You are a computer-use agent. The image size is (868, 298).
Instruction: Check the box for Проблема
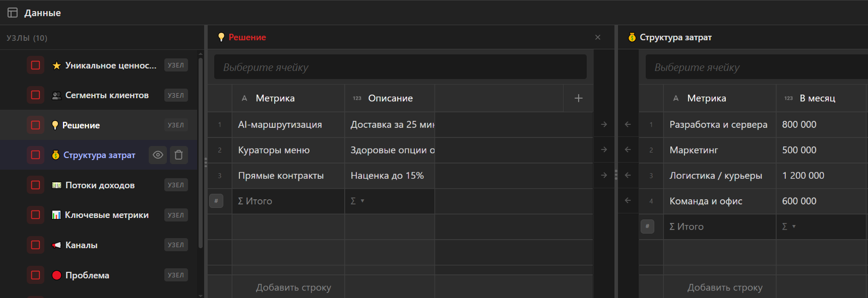[x=35, y=275]
